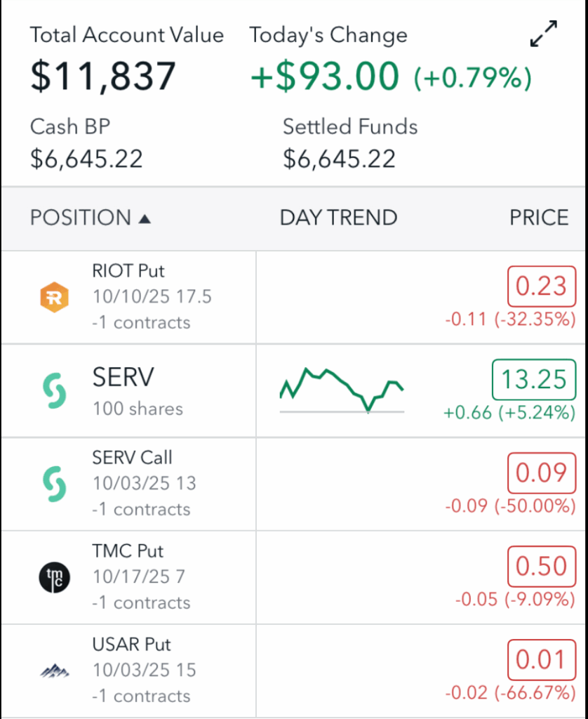
Task: Open the TMC Put position name
Action: coord(128,550)
